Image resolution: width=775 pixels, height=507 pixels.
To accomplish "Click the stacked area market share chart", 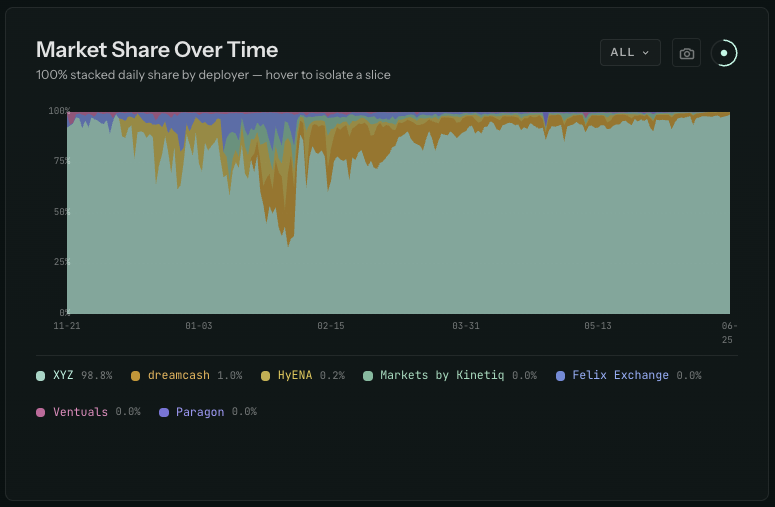I will click(x=398, y=213).
